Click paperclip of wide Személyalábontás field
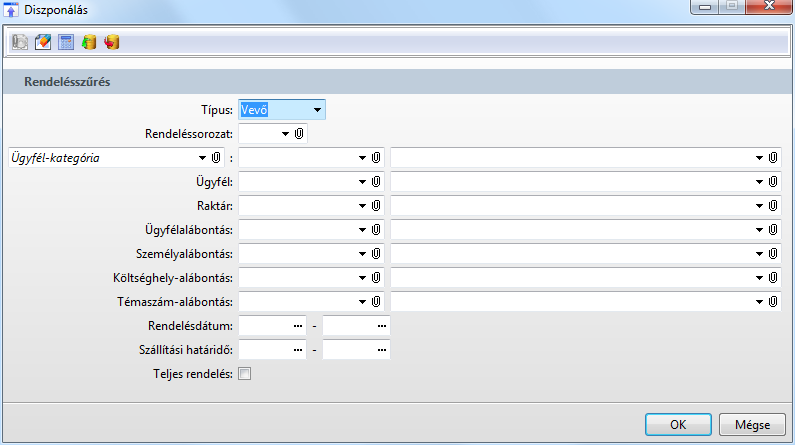The height and width of the screenshot is (445, 795). pyautogui.click(x=773, y=253)
